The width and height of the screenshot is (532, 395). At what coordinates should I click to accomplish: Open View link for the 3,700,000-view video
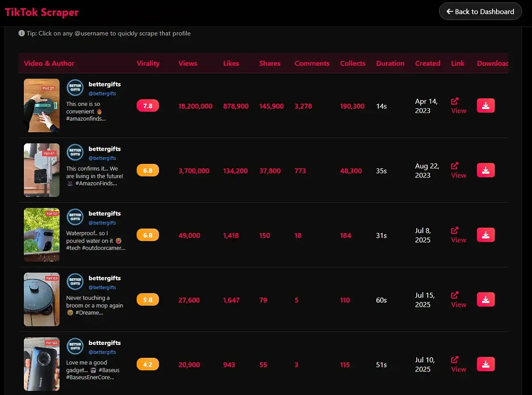pos(458,171)
